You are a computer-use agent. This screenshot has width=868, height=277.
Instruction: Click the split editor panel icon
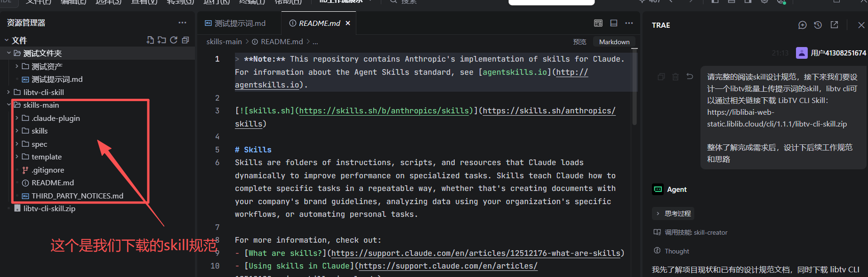pyautogui.click(x=614, y=23)
